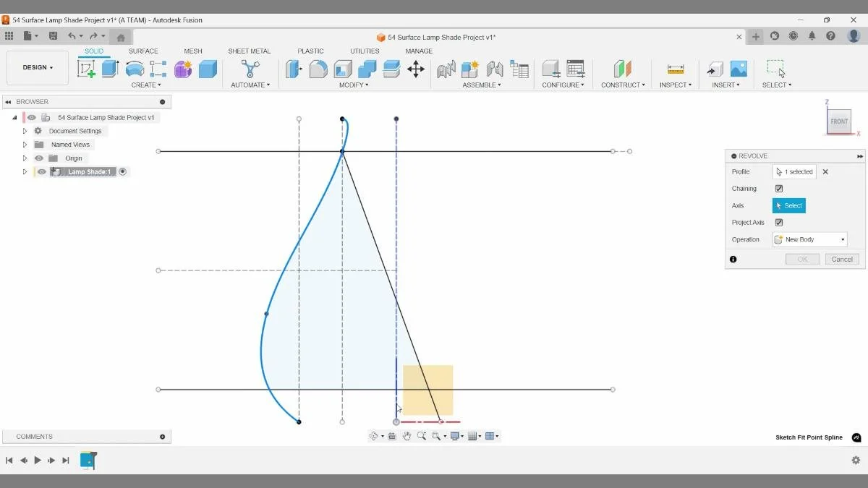Switch to the SHEET METAL tab
This screenshot has height=488, width=868.
click(x=249, y=51)
